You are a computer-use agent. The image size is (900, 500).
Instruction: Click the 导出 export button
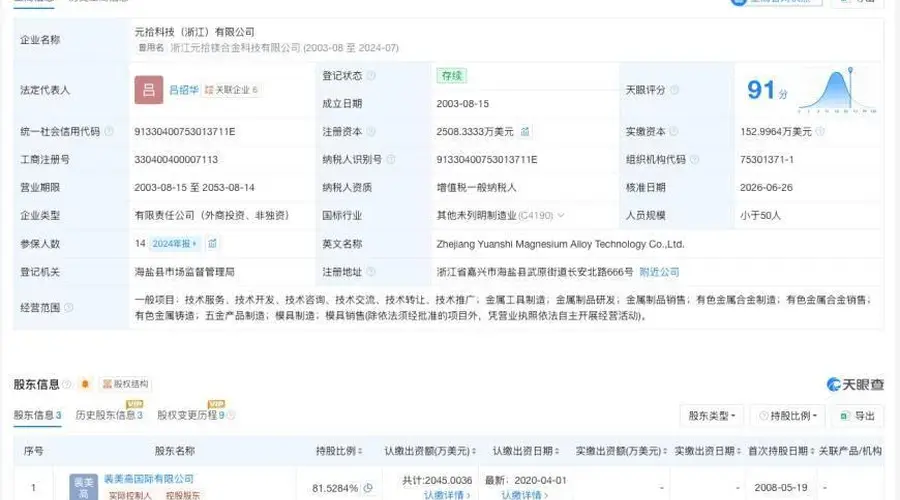857,416
